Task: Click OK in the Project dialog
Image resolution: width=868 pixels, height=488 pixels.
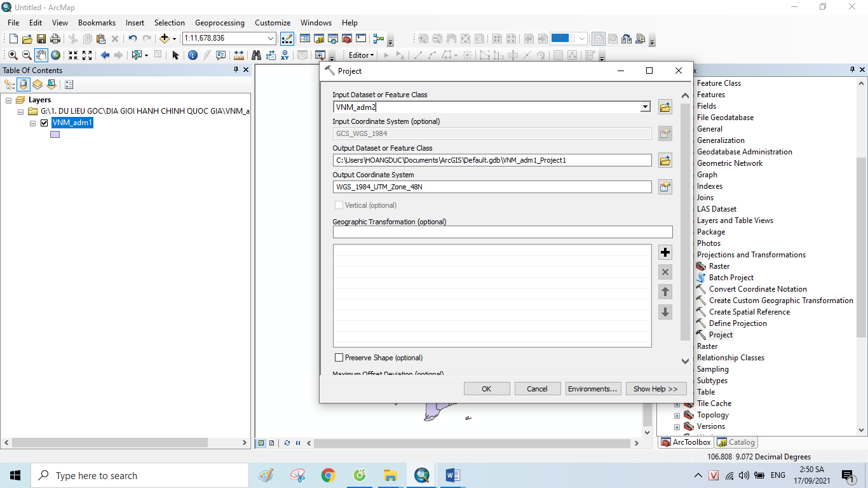Action: tap(487, 389)
